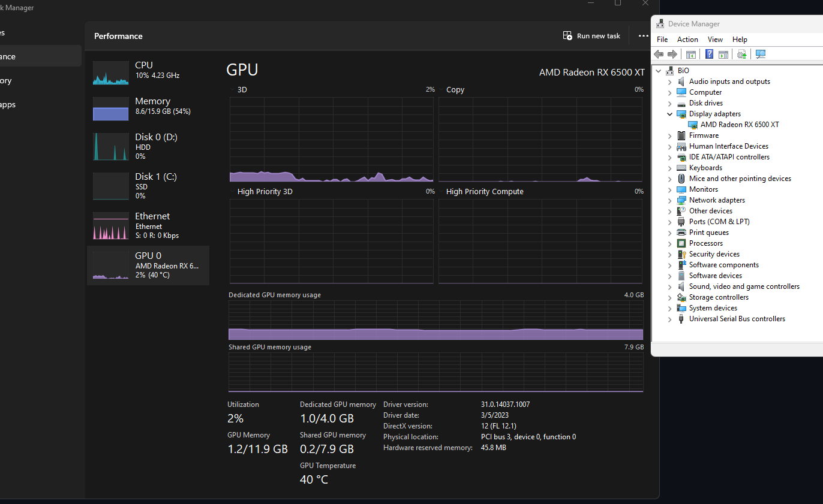This screenshot has height=504, width=823.
Task: Select the CPU entry in the Performance sidebar
Action: click(x=144, y=69)
